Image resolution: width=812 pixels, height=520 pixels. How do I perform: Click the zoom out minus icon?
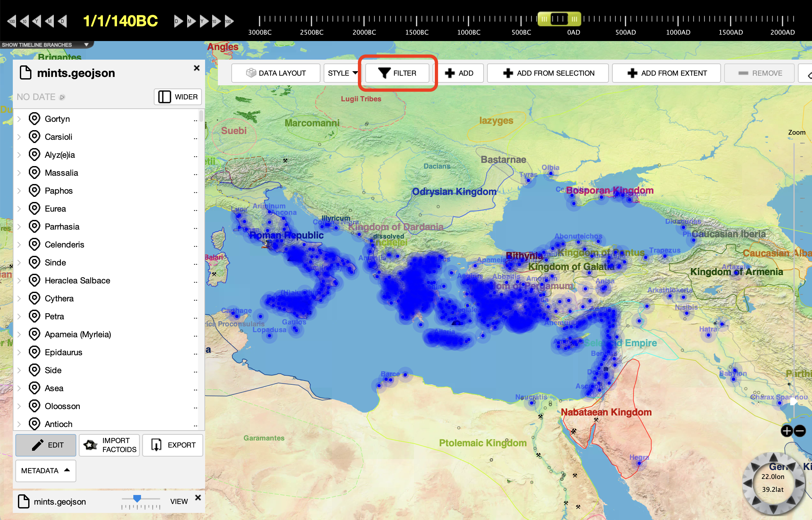point(800,431)
